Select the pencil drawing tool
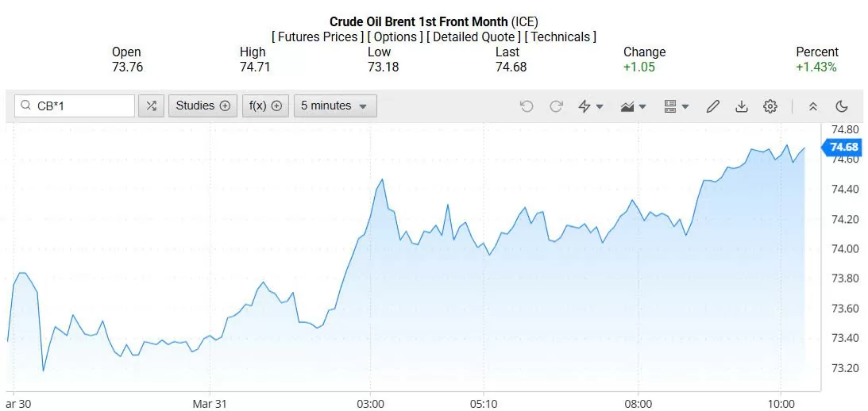The image size is (868, 411). 712,106
